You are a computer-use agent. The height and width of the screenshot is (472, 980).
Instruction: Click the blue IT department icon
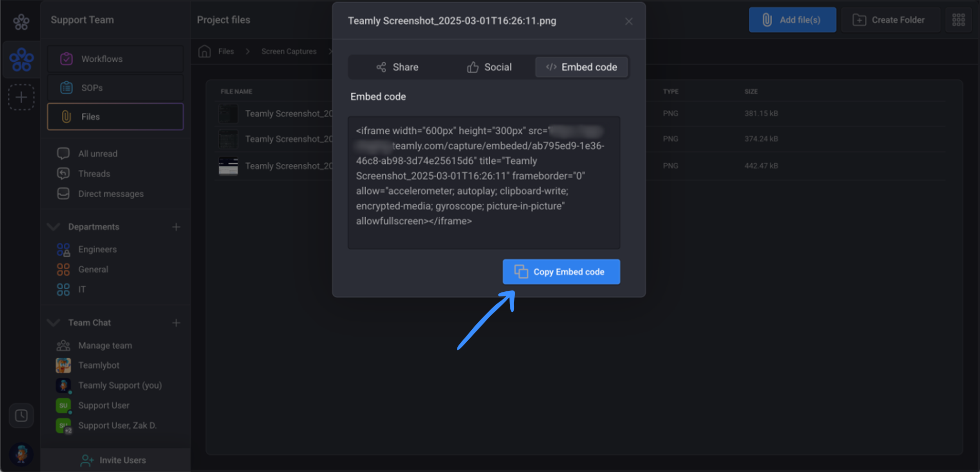point(63,290)
